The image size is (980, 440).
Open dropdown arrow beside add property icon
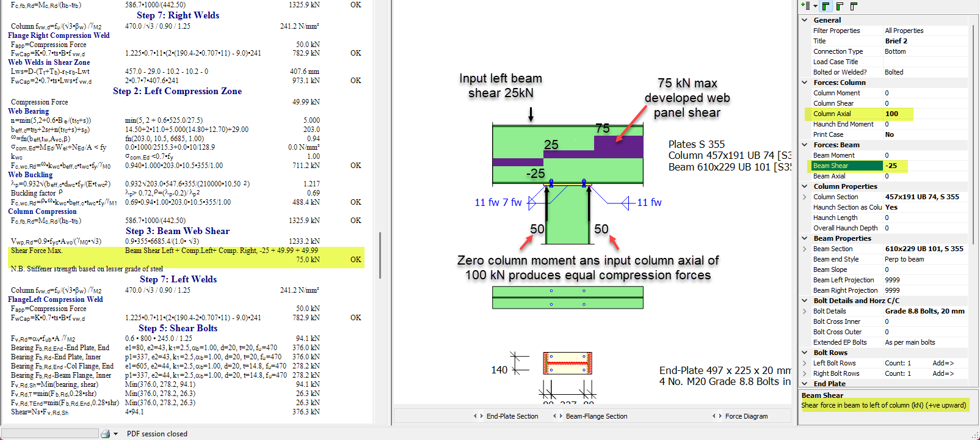click(815, 7)
